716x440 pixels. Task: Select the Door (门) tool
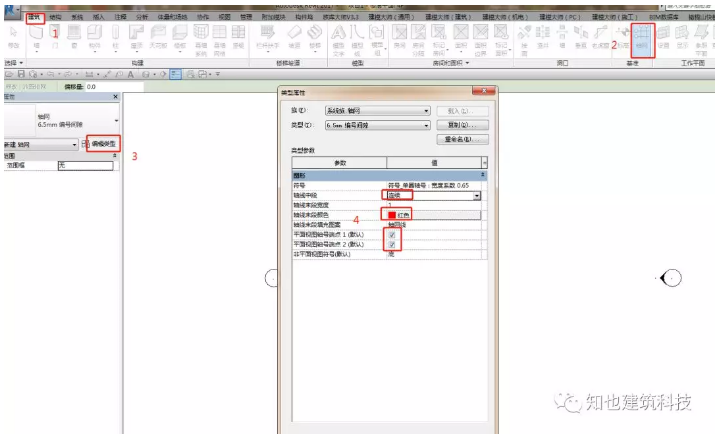pyautogui.click(x=55, y=37)
